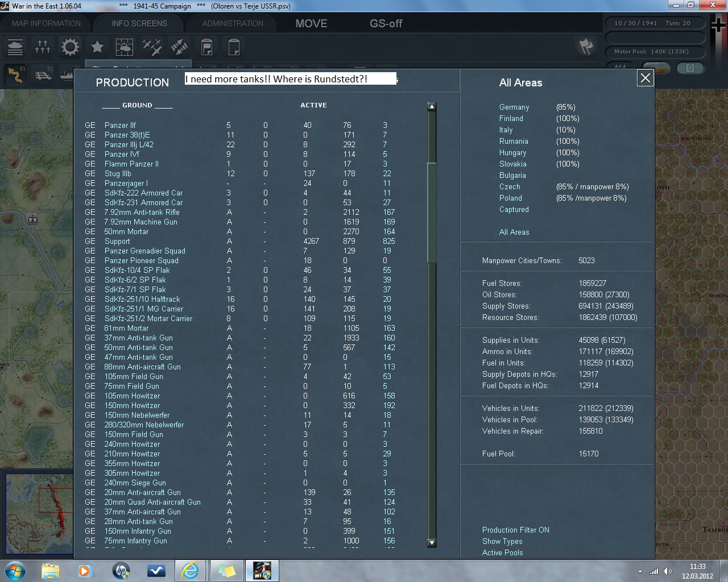Screen dimensions: 728x582
Task: Open the Windows Start menu
Action: (x=15, y=571)
